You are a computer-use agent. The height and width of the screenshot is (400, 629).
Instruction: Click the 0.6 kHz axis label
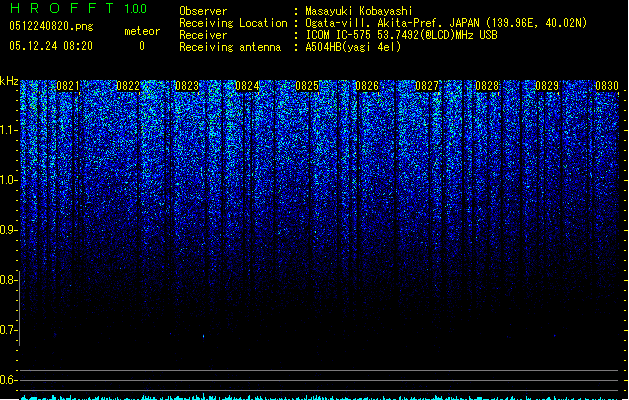tap(8, 380)
